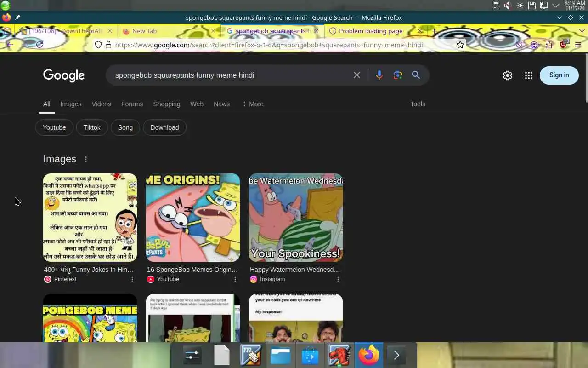Open the Firefox extensions puzzle icon

(x=548, y=45)
